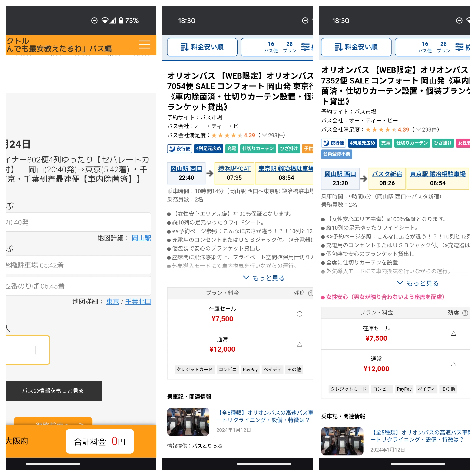Open filter sliders icon in right screen
The height and width of the screenshot is (476, 476).
[459, 47]
